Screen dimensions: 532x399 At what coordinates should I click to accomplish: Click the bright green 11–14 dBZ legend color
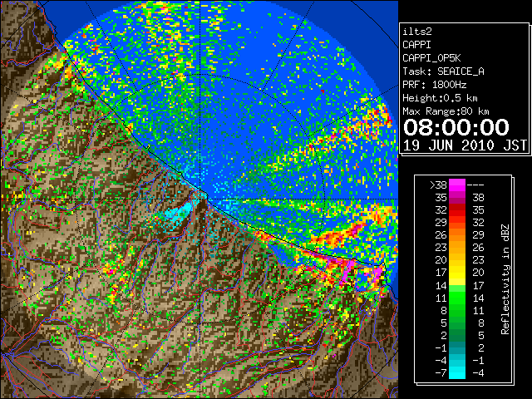[457, 298]
